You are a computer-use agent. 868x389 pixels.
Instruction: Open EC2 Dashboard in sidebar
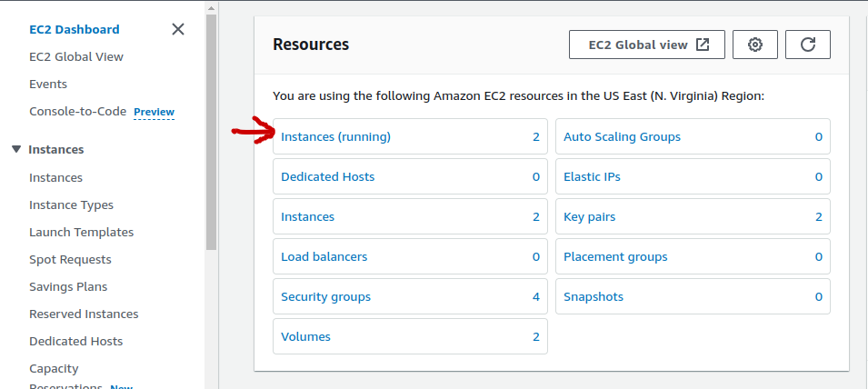point(75,29)
